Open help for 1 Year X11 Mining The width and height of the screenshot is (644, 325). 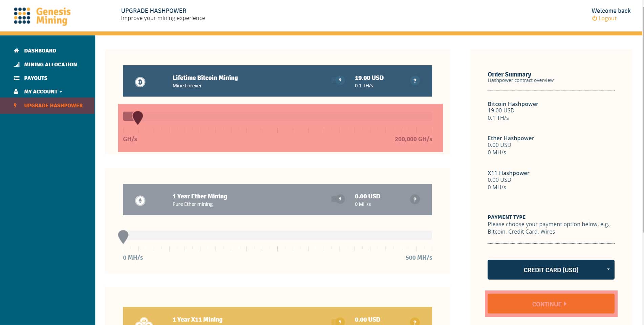click(x=415, y=321)
